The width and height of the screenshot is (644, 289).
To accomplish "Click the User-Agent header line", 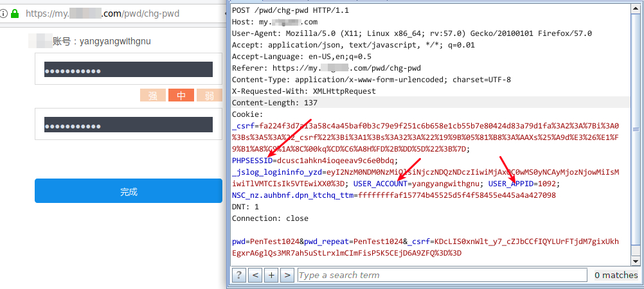I will coord(412,33).
